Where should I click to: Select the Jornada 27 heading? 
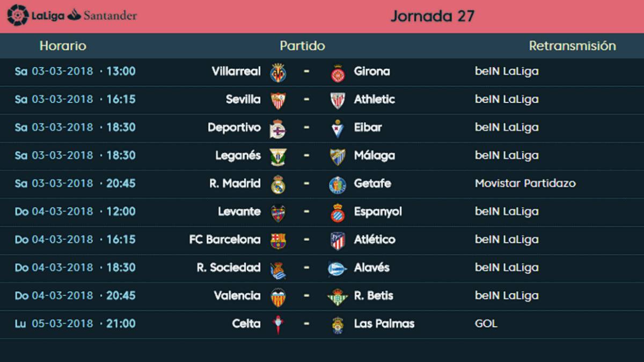[x=432, y=16]
